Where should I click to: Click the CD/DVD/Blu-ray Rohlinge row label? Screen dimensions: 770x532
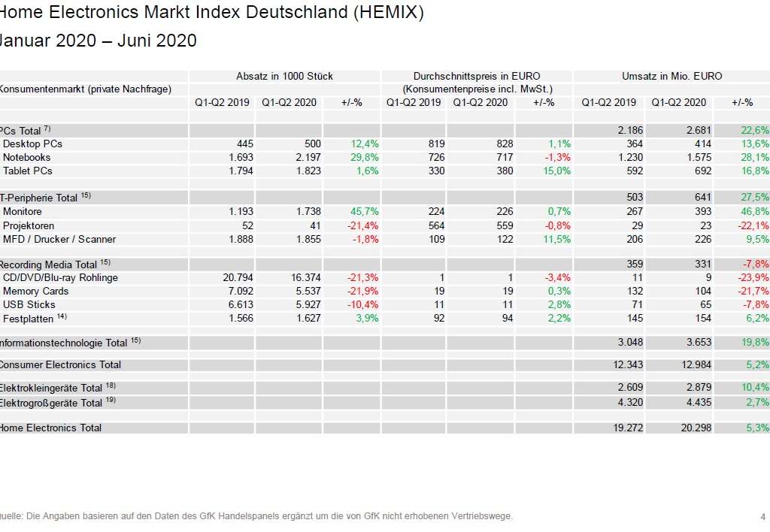coord(60,277)
